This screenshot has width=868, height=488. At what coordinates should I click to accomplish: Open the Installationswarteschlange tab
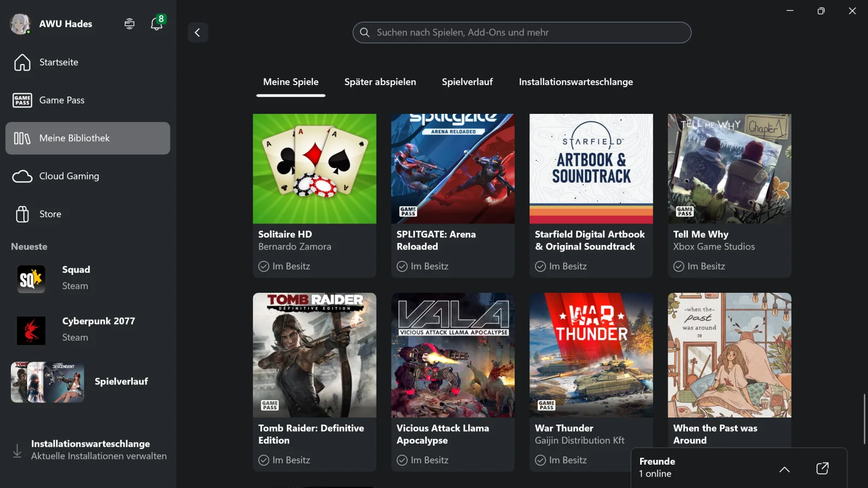(x=576, y=82)
